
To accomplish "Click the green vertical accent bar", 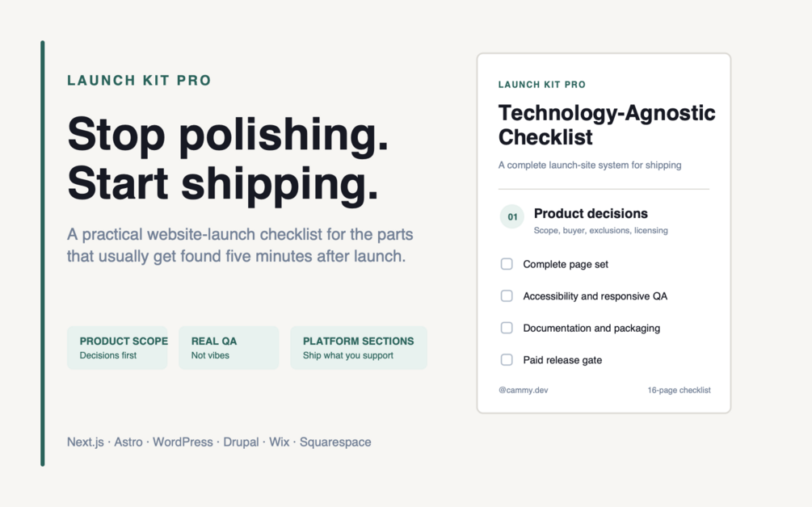I will (x=43, y=253).
